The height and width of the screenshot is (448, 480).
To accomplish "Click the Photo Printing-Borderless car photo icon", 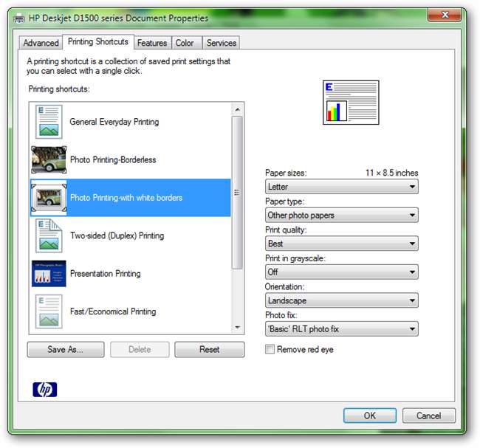I will tap(49, 159).
